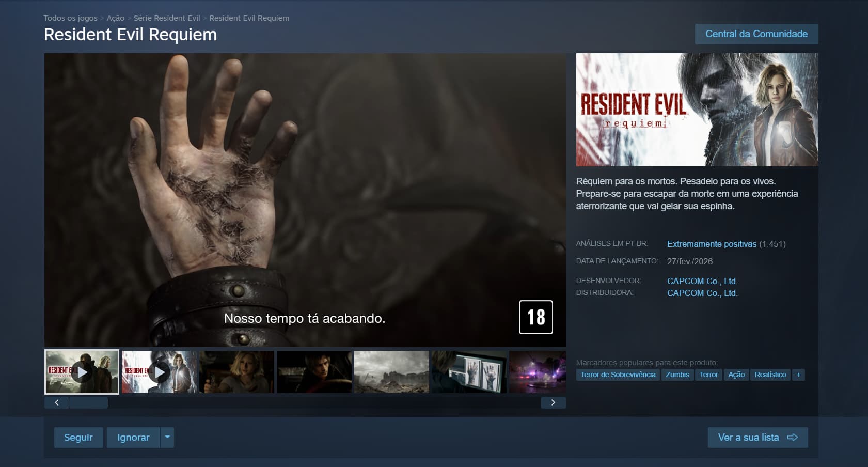Click the Seguir button
Screen dimensions: 868x467
coord(78,437)
